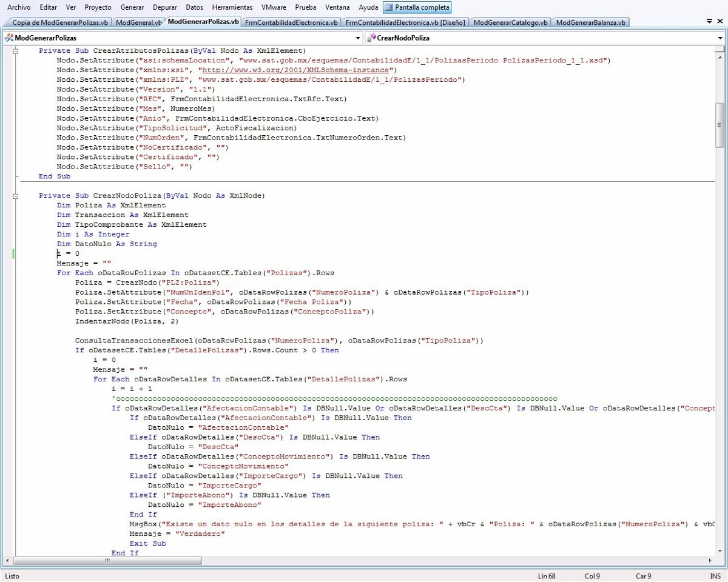Switch to FrmContabilidadElectronica.vb code tab
The width and height of the screenshot is (728, 582).
tap(292, 22)
